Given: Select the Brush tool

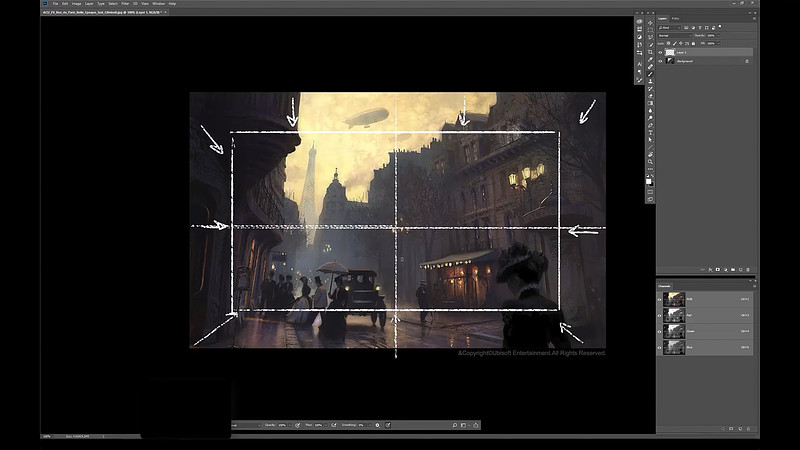Looking at the screenshot, I should (650, 75).
